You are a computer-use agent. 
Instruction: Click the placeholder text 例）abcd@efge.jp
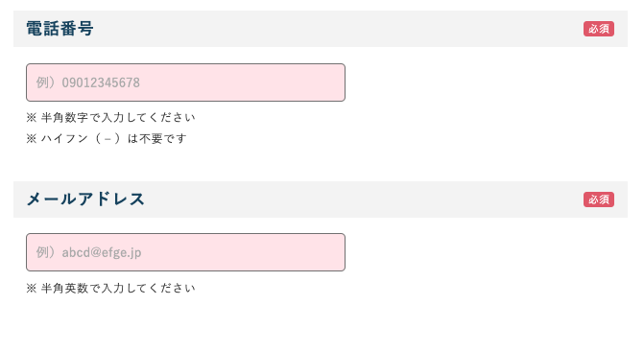[88, 252]
